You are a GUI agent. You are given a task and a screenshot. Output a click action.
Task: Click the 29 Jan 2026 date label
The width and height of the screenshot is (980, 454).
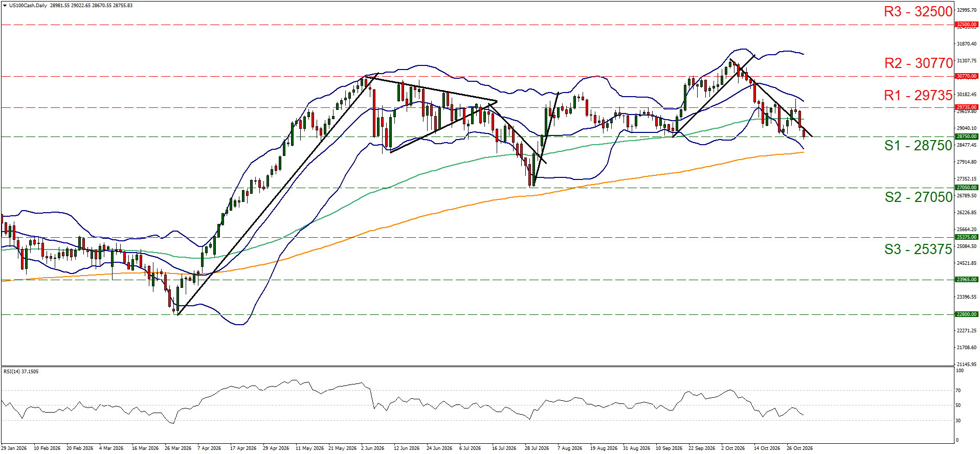14,448
